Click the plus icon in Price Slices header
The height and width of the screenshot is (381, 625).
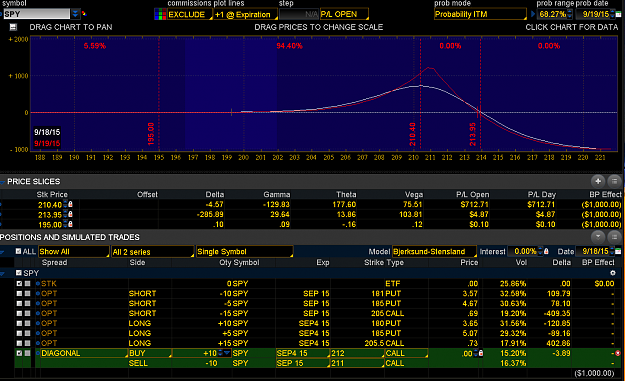tap(598, 181)
